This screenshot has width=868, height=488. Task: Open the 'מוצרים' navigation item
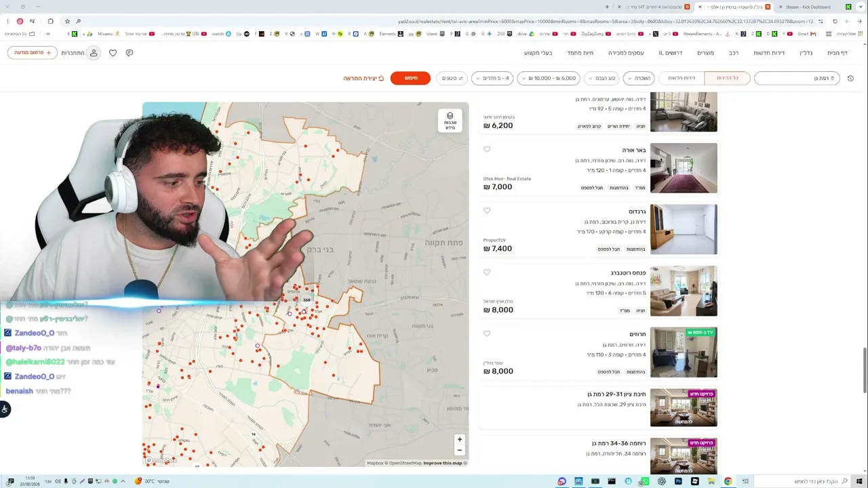(x=705, y=53)
